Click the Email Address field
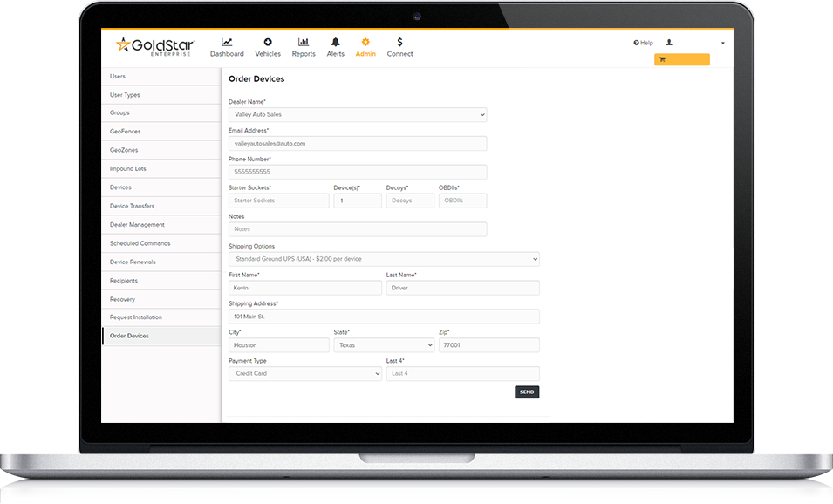833x504 pixels. 358,143
